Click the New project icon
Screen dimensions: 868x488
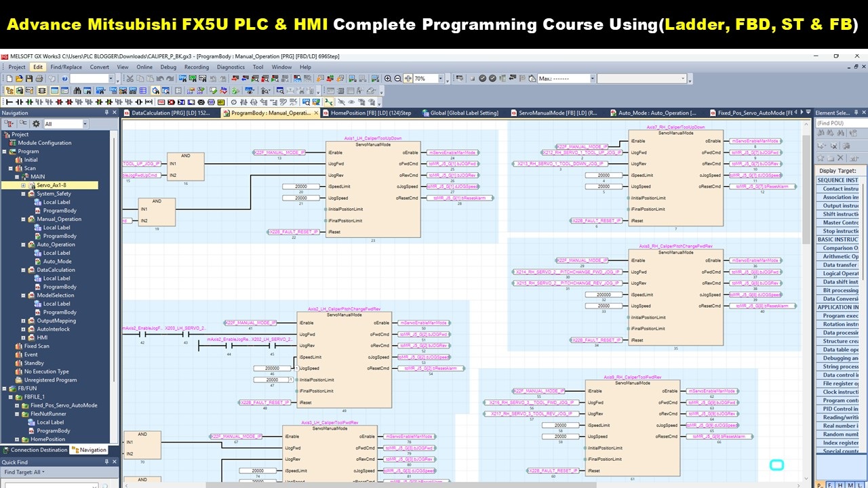[9, 78]
